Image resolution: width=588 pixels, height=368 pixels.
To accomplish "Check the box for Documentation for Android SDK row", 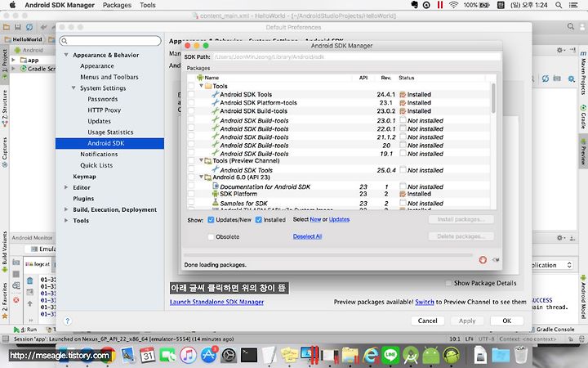I will 191,186.
